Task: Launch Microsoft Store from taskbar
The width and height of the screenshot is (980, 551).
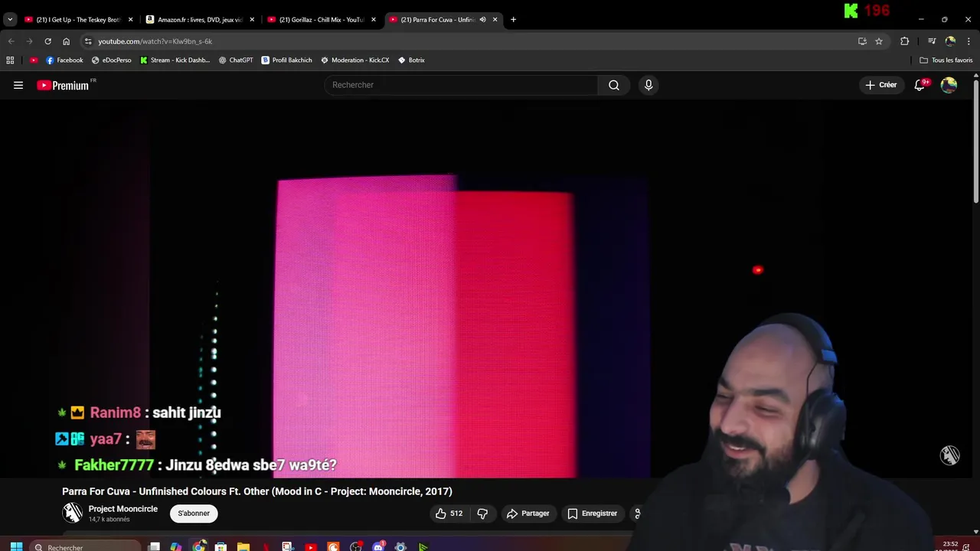Action: [220, 546]
